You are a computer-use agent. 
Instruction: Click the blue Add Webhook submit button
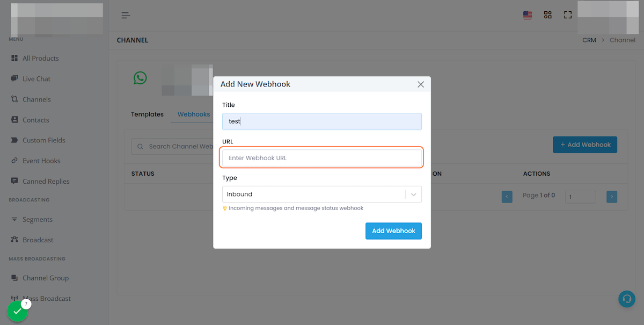[x=393, y=231]
